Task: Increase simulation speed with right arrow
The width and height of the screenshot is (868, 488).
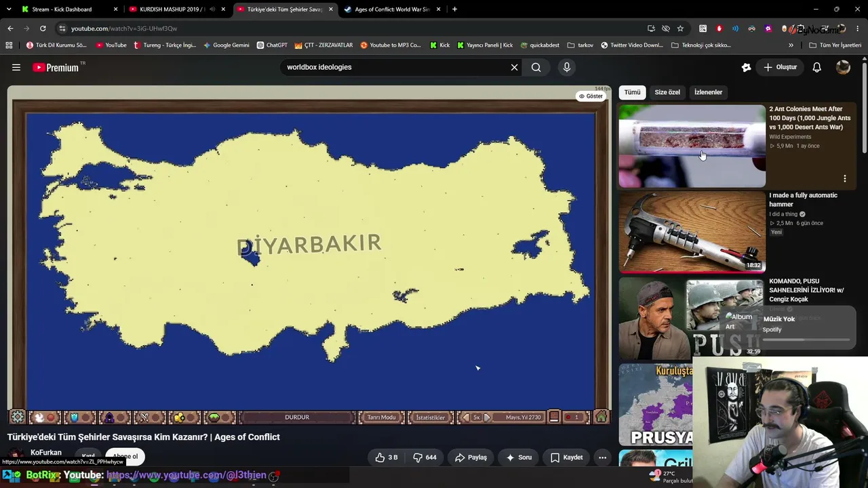Action: click(x=487, y=418)
